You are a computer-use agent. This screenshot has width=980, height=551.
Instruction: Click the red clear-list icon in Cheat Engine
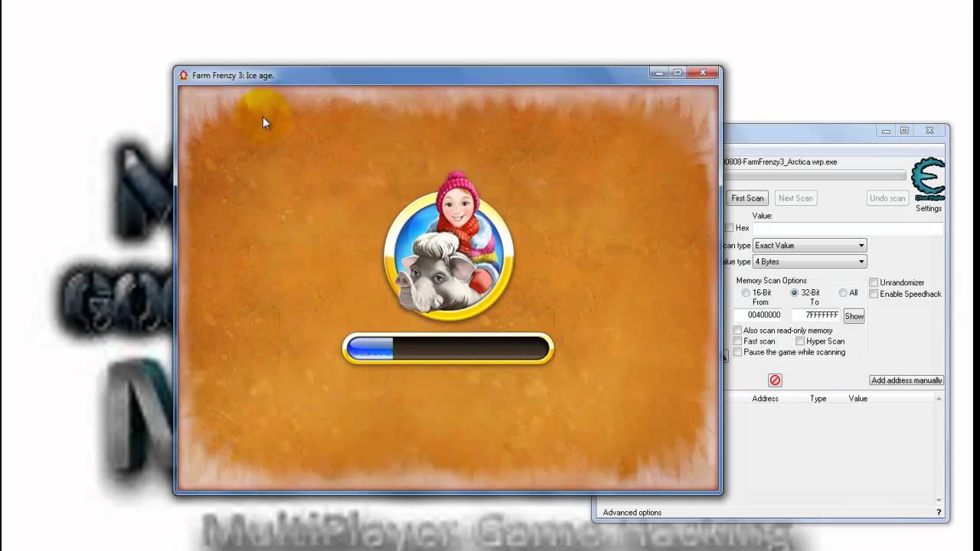[775, 380]
